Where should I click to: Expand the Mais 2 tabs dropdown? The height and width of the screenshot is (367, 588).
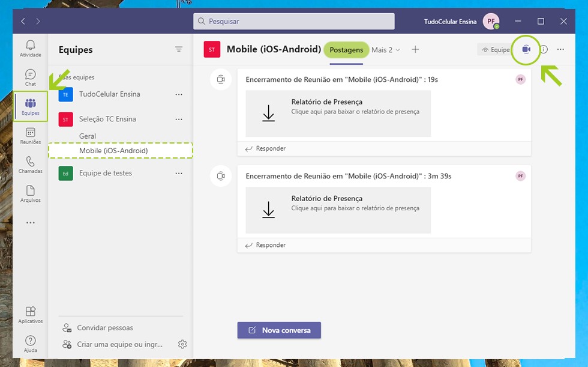click(385, 50)
